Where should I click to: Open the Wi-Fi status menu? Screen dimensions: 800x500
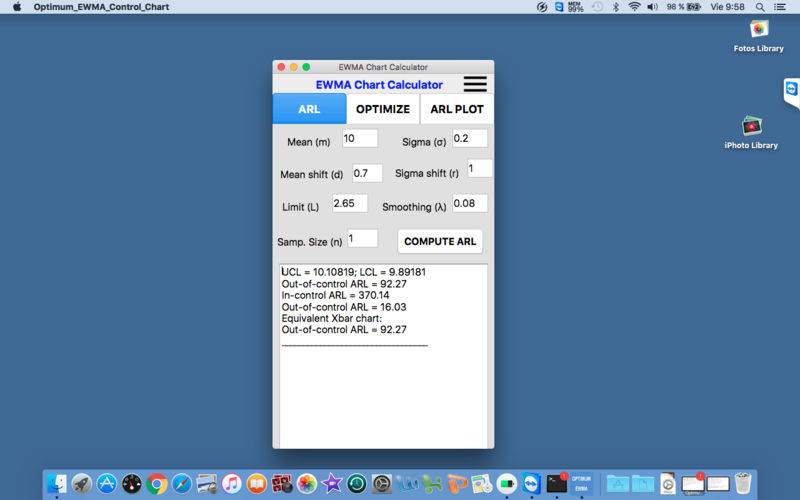click(x=634, y=7)
